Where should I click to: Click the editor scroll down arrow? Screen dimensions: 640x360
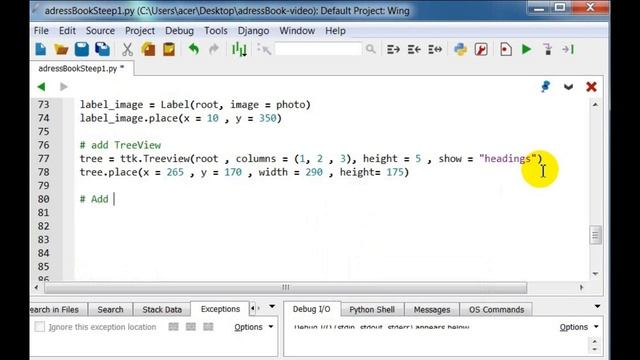point(595,273)
